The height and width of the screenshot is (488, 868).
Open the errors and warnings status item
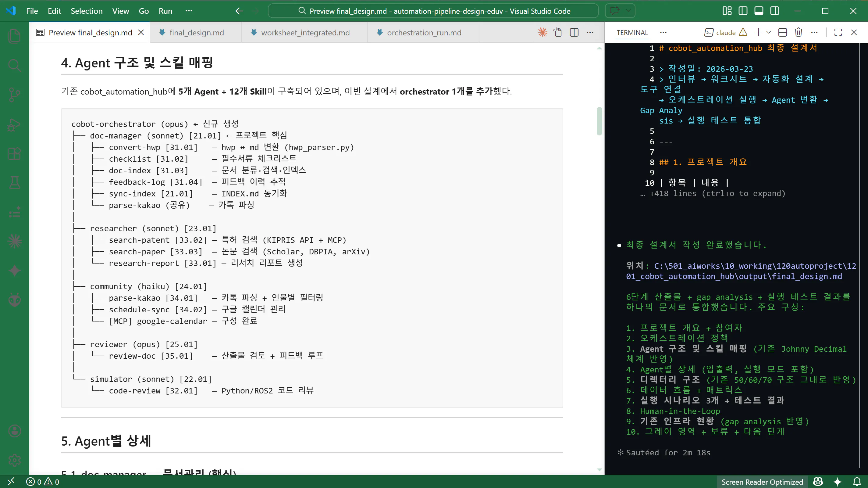(x=43, y=482)
